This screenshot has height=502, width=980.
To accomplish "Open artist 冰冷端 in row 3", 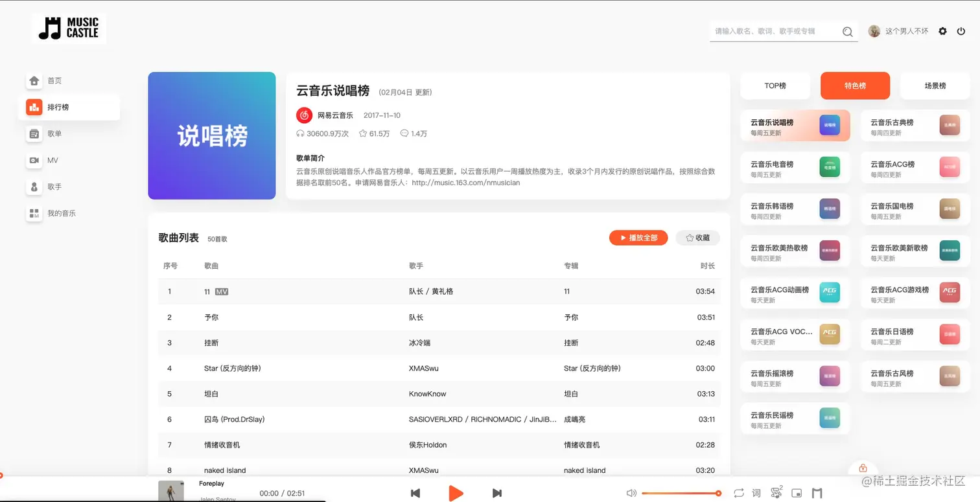I will coord(419,343).
